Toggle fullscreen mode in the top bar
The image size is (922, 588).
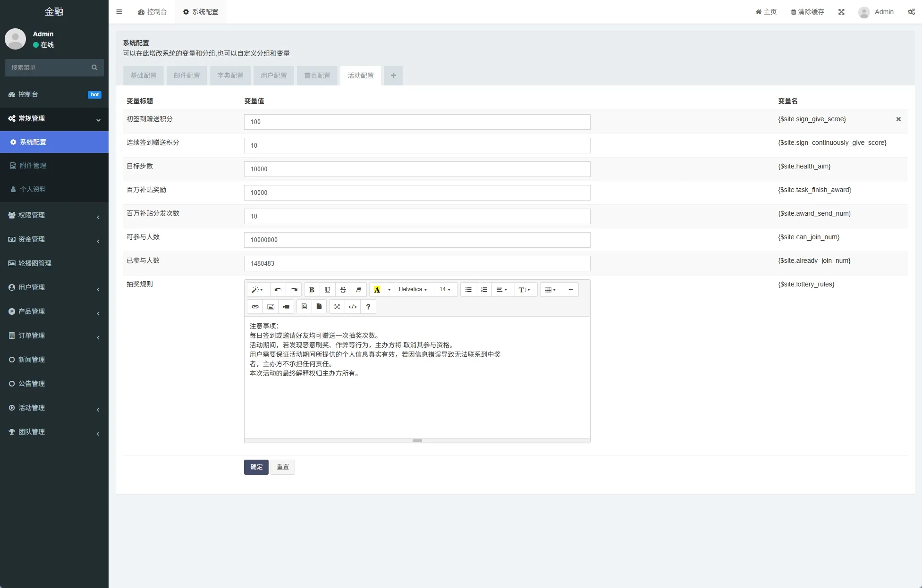(841, 12)
